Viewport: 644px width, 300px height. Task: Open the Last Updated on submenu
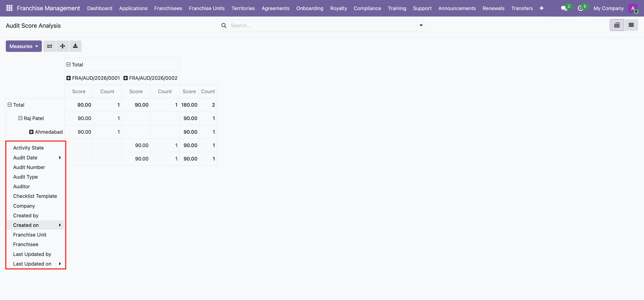(36, 264)
